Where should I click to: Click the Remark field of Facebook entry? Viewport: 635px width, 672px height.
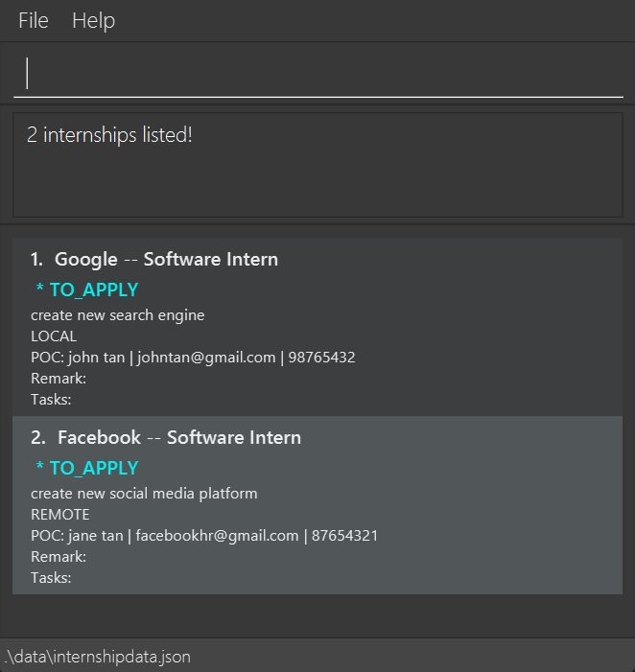coord(59,557)
